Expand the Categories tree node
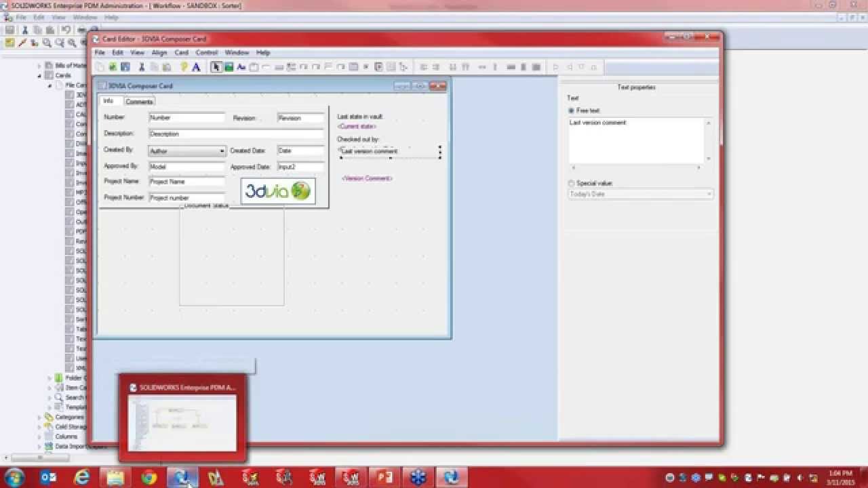Image resolution: width=868 pixels, height=488 pixels. pyautogui.click(x=39, y=417)
